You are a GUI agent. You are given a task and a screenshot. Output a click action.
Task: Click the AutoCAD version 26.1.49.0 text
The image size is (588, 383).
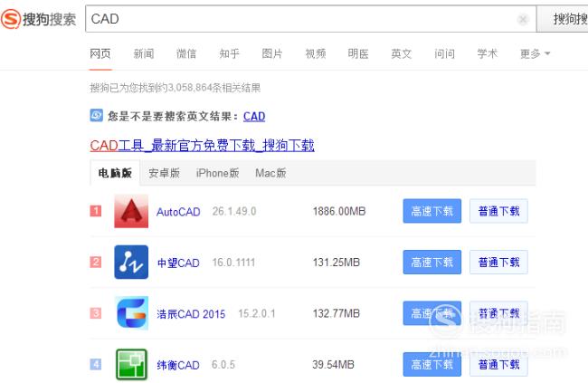tap(234, 211)
